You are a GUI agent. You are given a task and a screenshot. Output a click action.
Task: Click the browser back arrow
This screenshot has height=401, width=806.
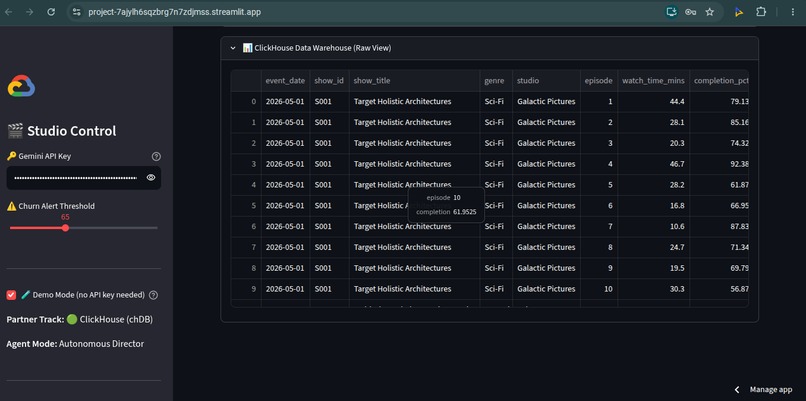(9, 12)
